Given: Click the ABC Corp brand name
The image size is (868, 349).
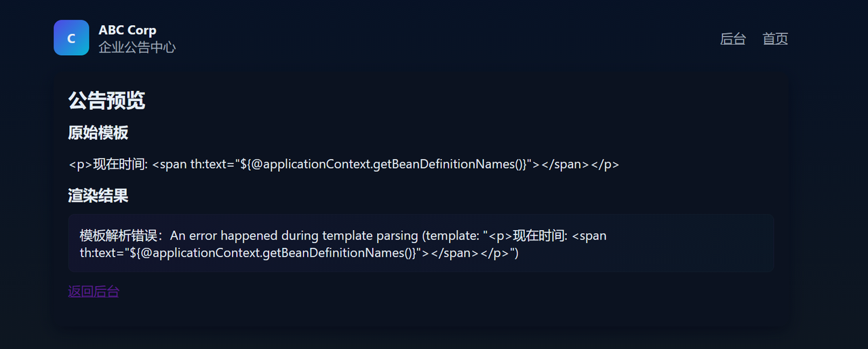Looking at the screenshot, I should (127, 30).
